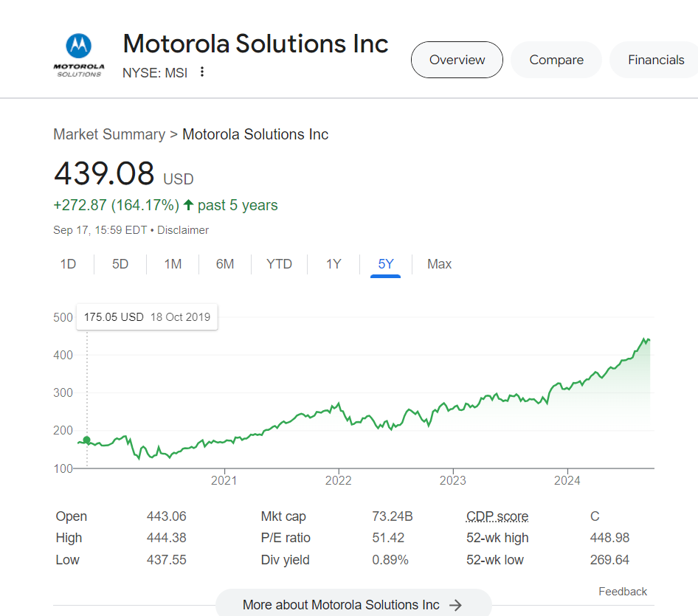Click the Motorola Solutions logo icon

click(78, 55)
